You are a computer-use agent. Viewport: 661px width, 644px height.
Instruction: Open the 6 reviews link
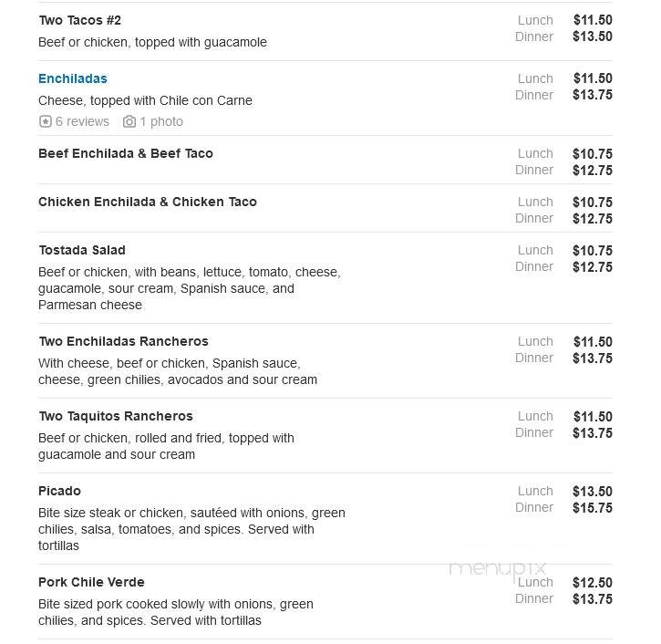[82, 122]
